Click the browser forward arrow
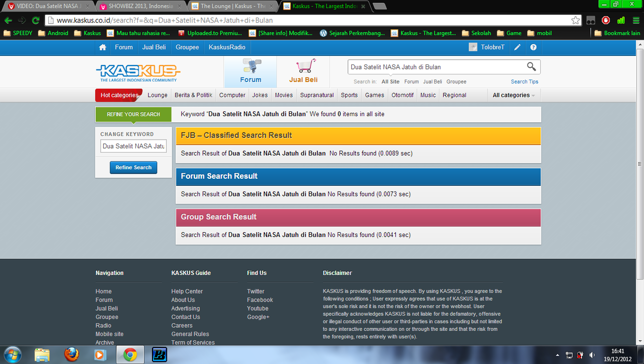The width and height of the screenshot is (644, 364). (x=22, y=21)
